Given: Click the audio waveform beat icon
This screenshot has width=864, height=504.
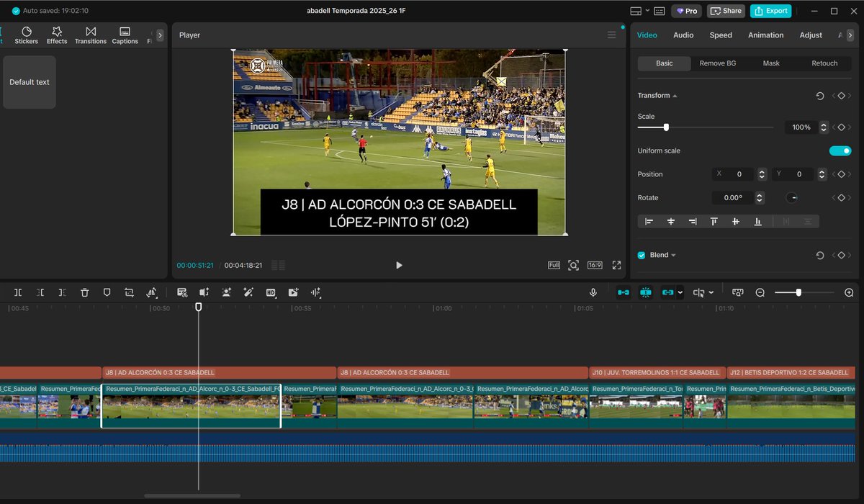Looking at the screenshot, I should pos(315,292).
